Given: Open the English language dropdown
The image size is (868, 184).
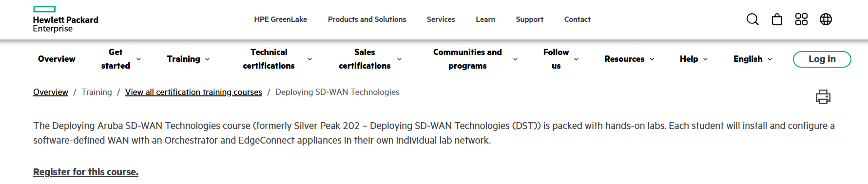Looking at the screenshot, I should click(753, 59).
